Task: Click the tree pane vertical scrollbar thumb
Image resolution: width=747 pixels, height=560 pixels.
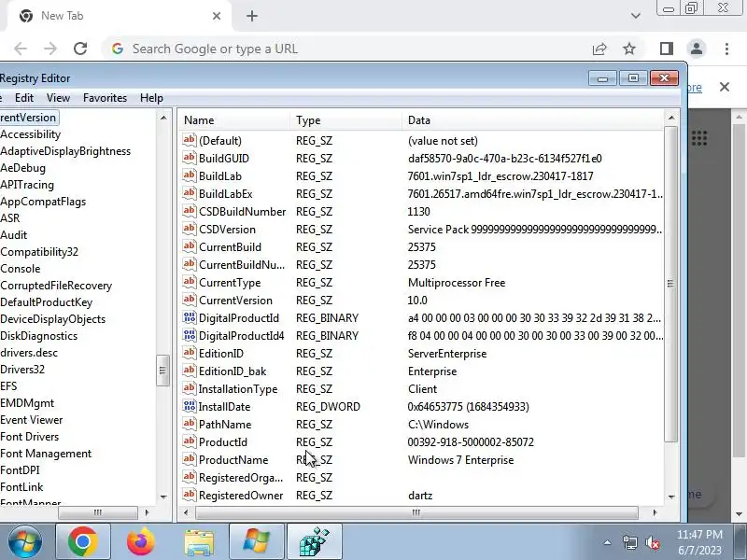Action: (162, 371)
